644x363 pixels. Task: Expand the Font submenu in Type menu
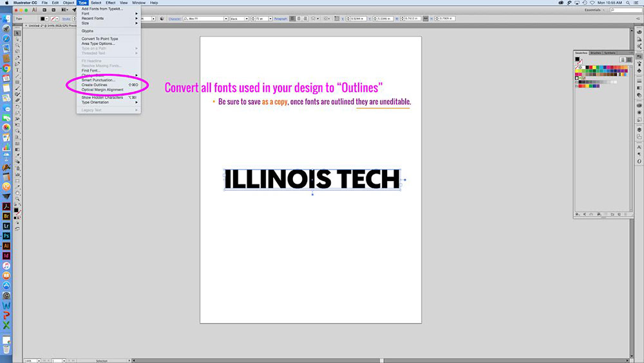109,14
